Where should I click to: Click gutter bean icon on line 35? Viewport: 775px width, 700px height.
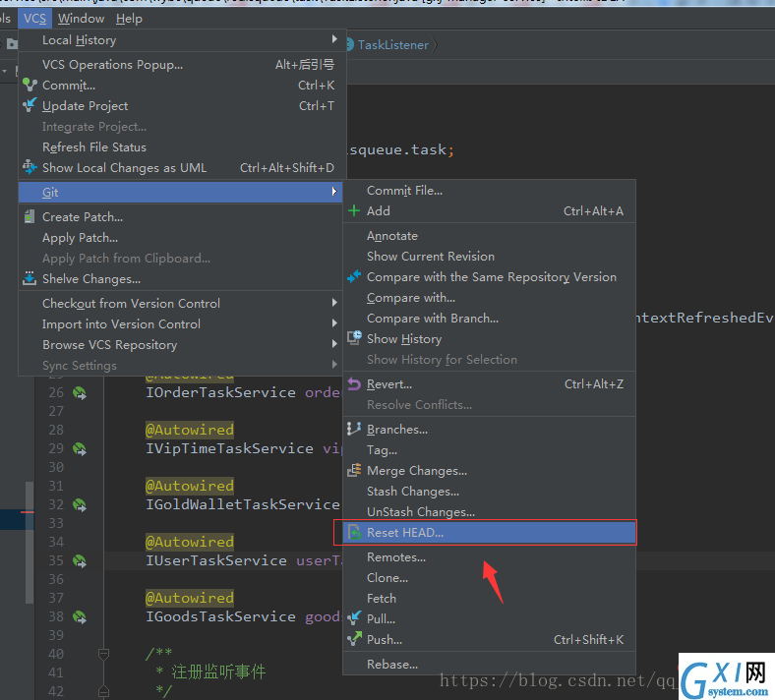pyautogui.click(x=80, y=561)
